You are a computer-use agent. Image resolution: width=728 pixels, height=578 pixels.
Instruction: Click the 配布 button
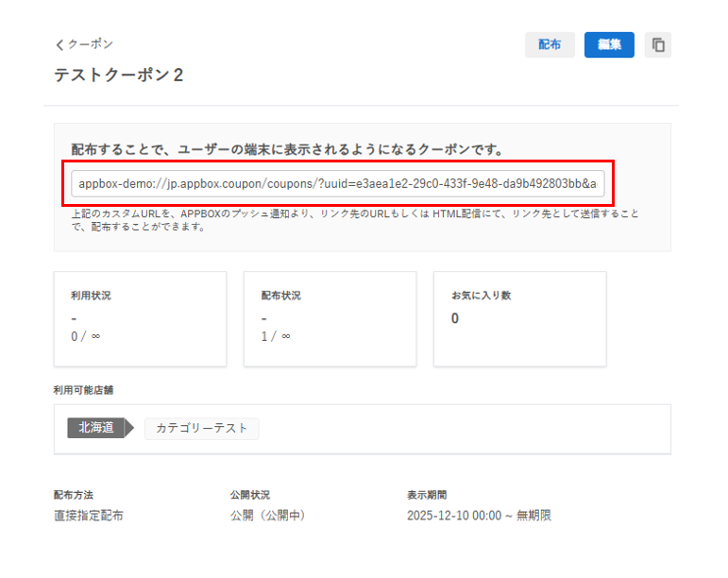coord(550,44)
